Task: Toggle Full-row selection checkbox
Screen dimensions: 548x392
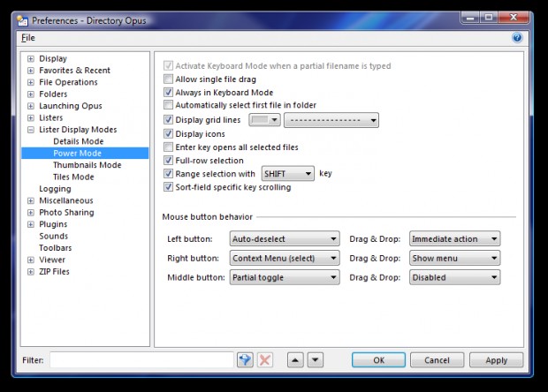Action: 168,160
